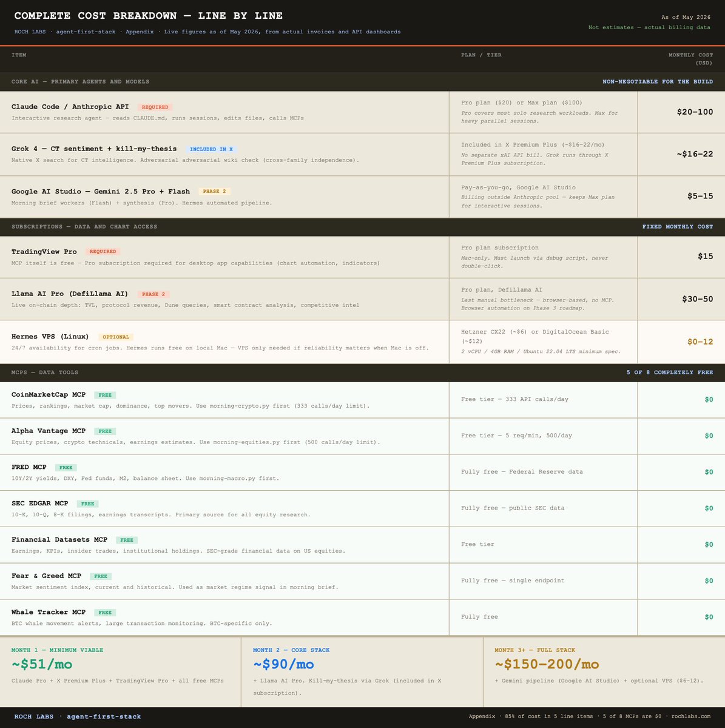
Task: Click the ~$90/mo Month 2 total
Action: 283,665
